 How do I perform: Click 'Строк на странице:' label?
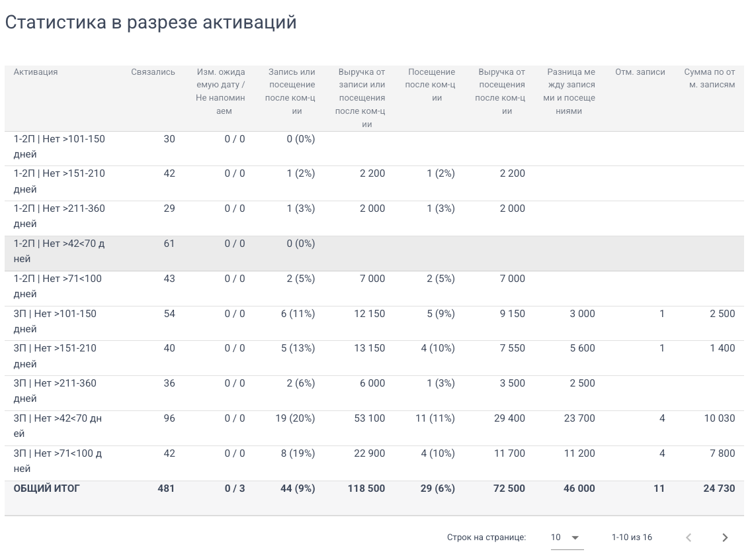[x=487, y=537]
